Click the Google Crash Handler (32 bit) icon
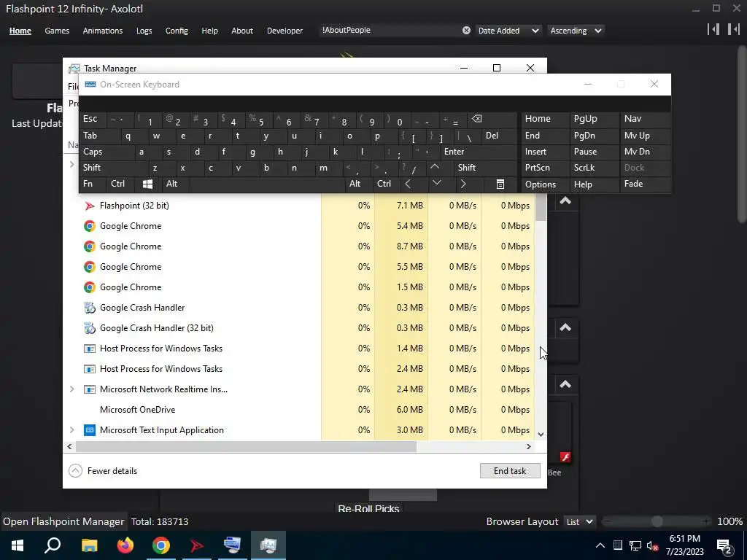747x560 pixels. tap(89, 328)
